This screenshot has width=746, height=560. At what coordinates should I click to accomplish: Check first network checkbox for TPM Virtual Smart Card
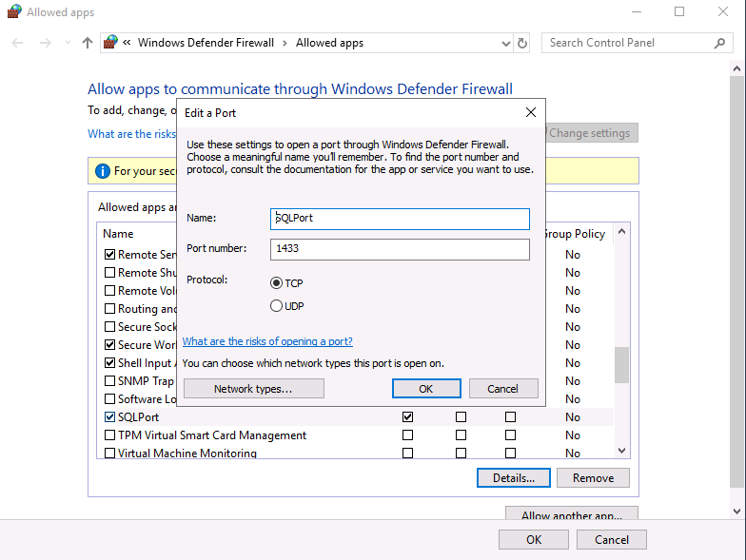407,435
